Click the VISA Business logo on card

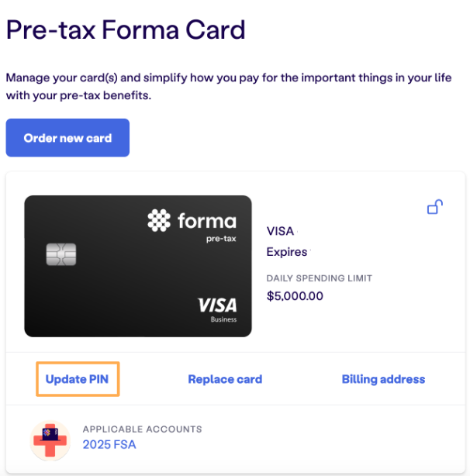coord(217,309)
